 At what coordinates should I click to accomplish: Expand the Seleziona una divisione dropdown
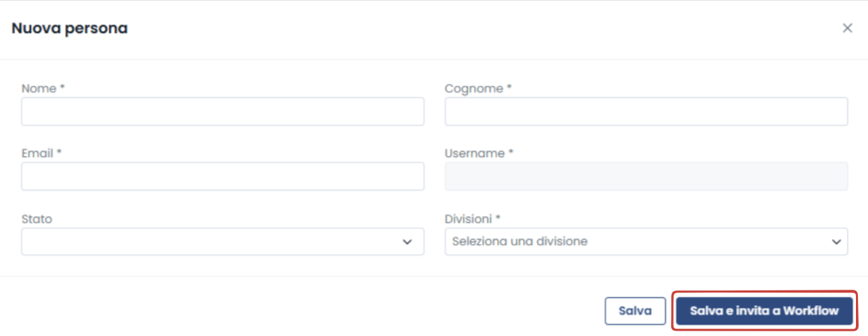coord(646,241)
